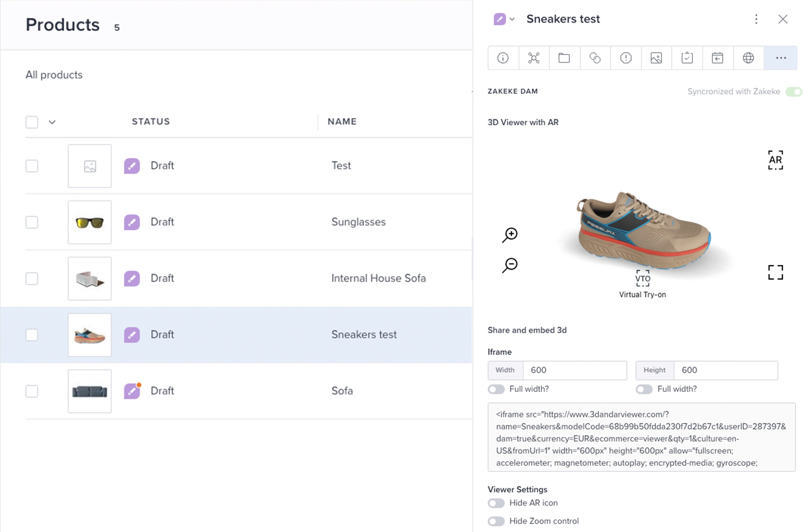Open the info tab icon
The height and width of the screenshot is (532, 810).
(x=503, y=58)
